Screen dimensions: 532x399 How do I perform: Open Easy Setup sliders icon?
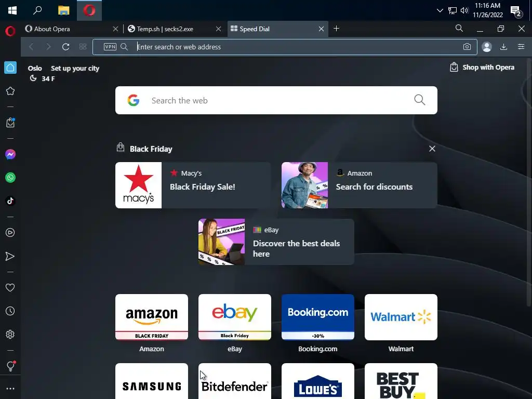point(521,47)
